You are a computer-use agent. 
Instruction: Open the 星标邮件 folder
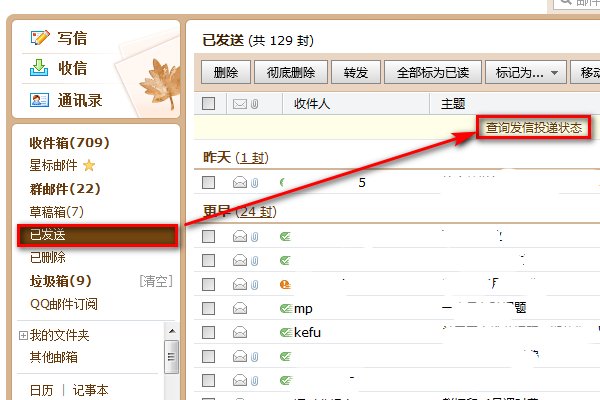(x=54, y=165)
